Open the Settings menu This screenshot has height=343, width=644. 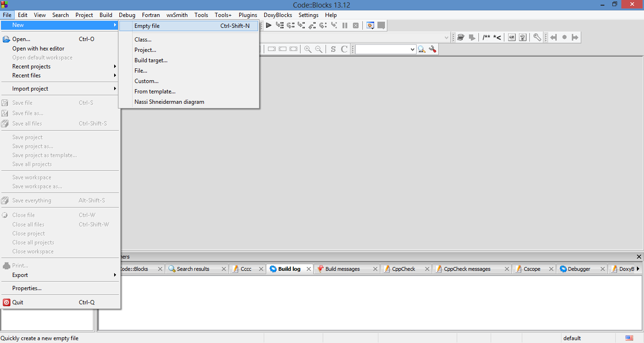tap(309, 15)
